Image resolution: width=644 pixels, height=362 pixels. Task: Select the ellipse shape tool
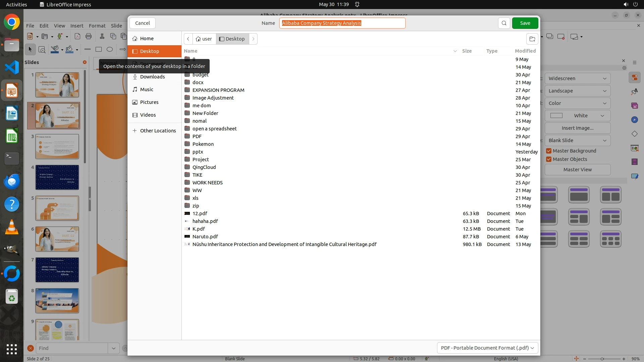click(x=110, y=50)
